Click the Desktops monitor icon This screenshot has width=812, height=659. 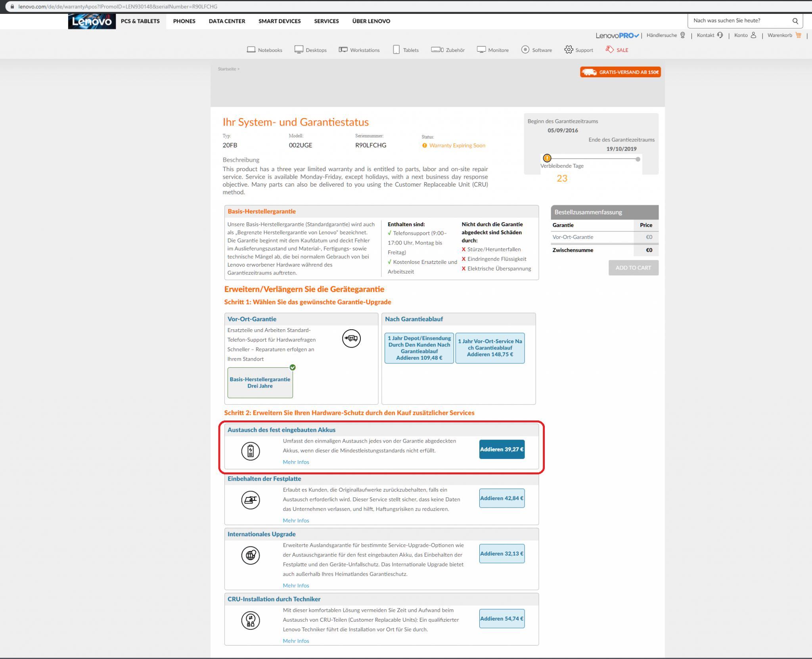tap(299, 50)
